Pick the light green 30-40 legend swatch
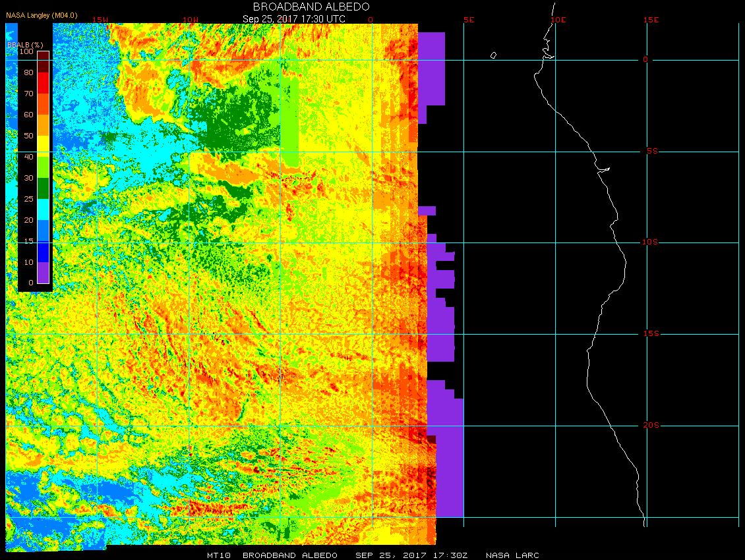Image resolution: width=745 pixels, height=560 pixels. pos(44,167)
